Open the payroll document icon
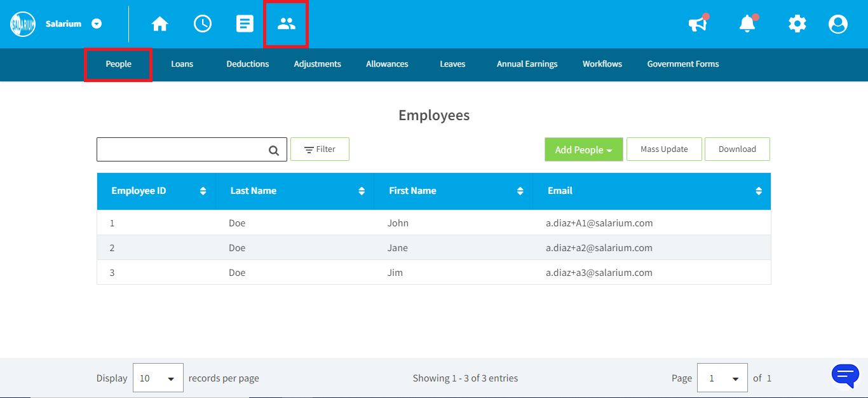Screen dimensions: 868x398 245,24
